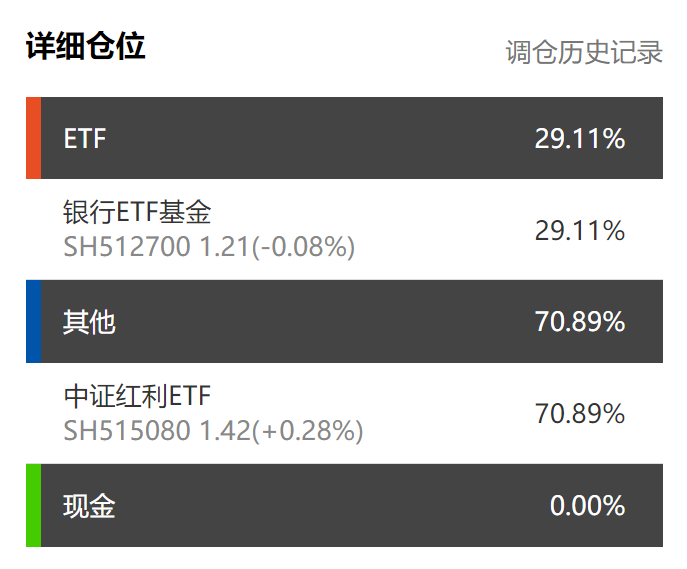Click stock code SH512700
This screenshot has height=569, width=687.
pyautogui.click(x=127, y=246)
